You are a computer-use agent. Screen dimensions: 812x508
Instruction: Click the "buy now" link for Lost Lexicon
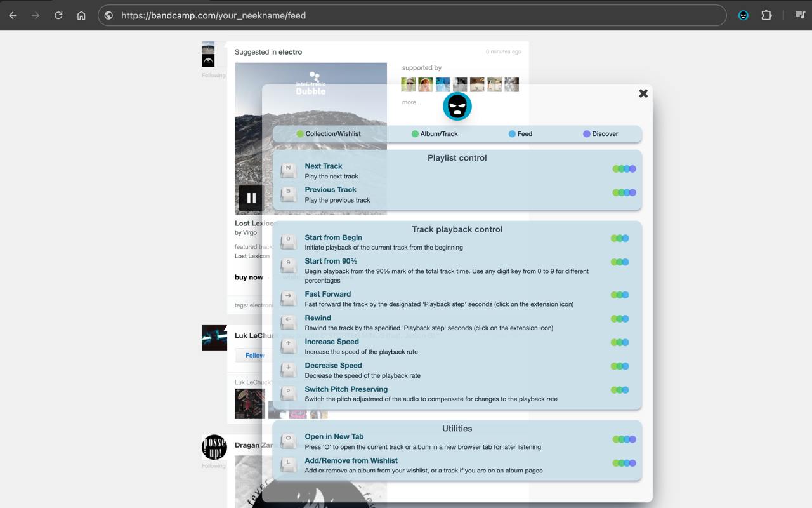tap(249, 277)
